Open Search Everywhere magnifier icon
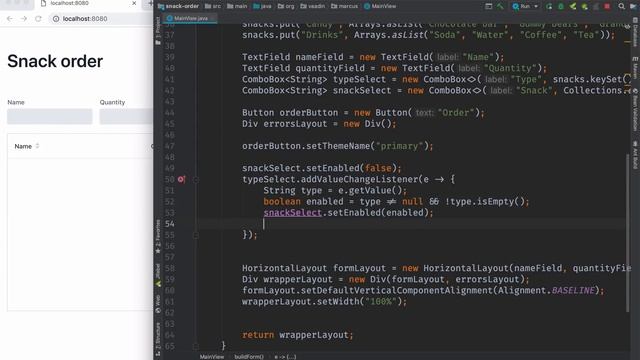Image resolution: width=640 pixels, height=360 pixels. click(621, 6)
